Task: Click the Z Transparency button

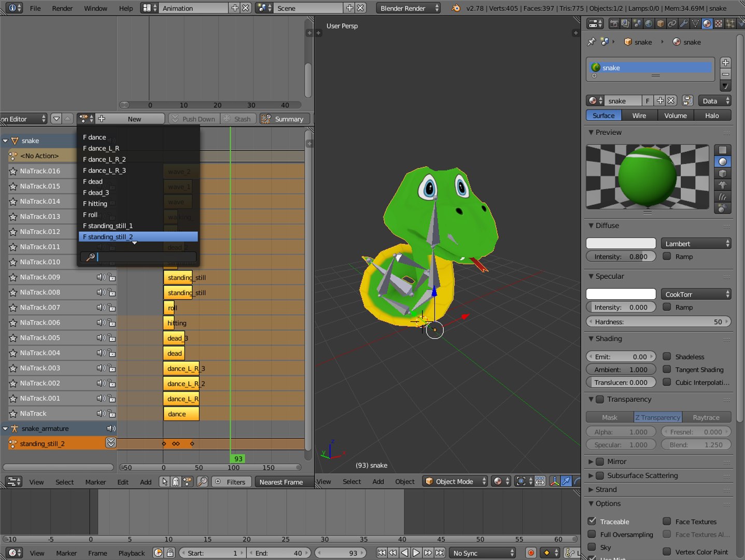Action: 657,417
